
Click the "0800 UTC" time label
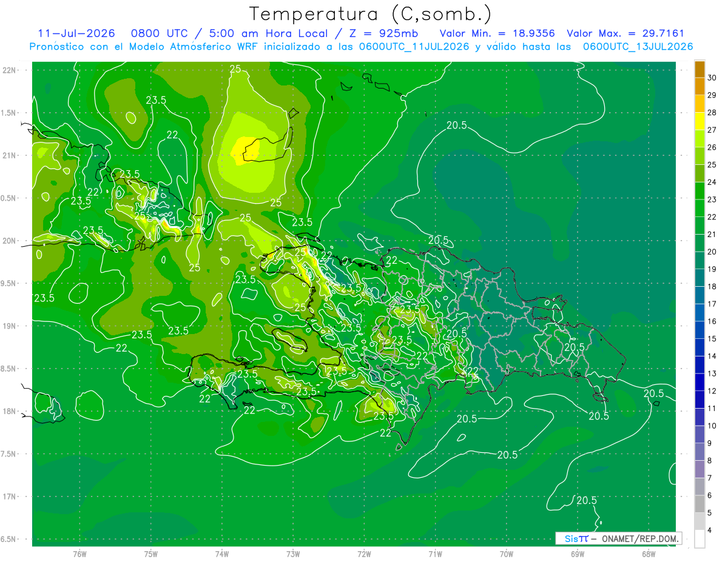click(x=159, y=34)
